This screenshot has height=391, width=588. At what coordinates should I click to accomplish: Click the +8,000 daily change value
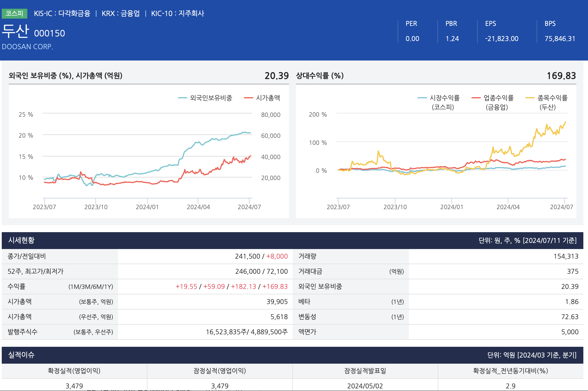pos(277,256)
